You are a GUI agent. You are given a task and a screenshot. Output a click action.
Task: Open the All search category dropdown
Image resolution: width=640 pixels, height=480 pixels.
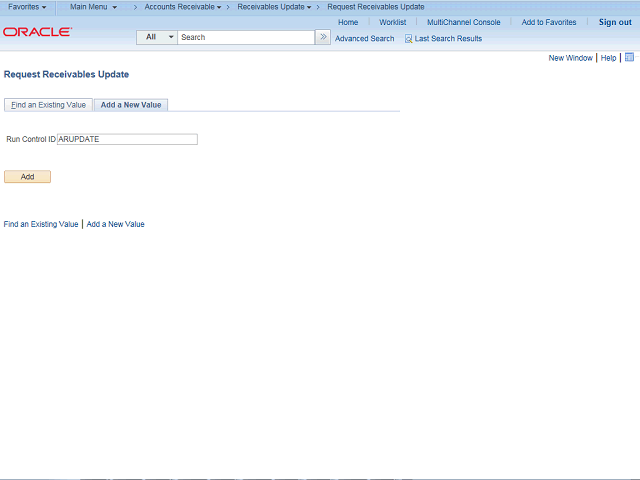tap(157, 37)
